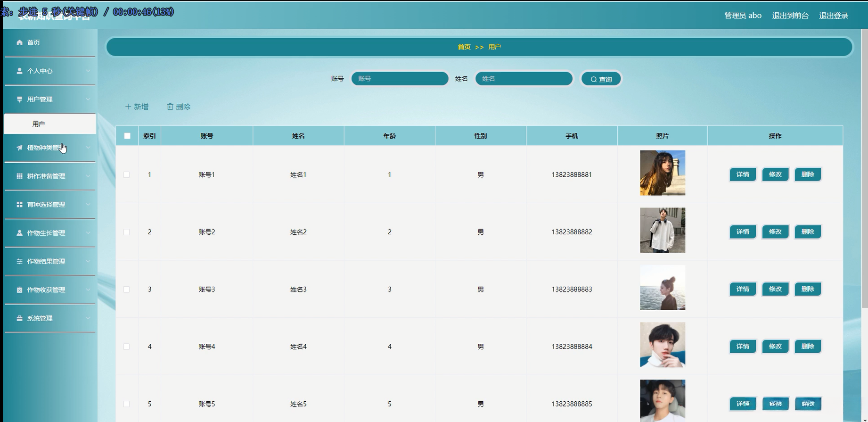Expand the 作物结果管理 menu chevron
The image size is (868, 422).
88,261
